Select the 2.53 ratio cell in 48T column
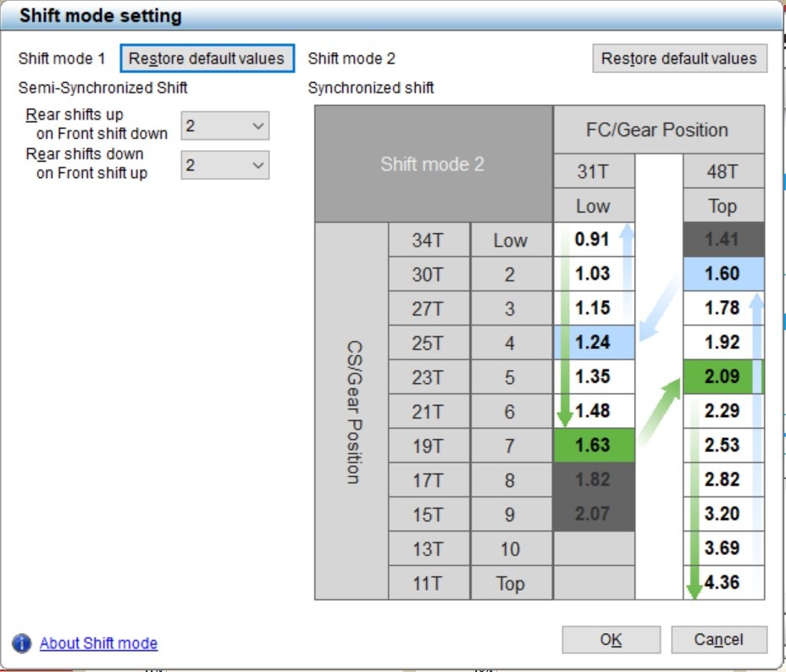This screenshot has height=672, width=786. (722, 446)
